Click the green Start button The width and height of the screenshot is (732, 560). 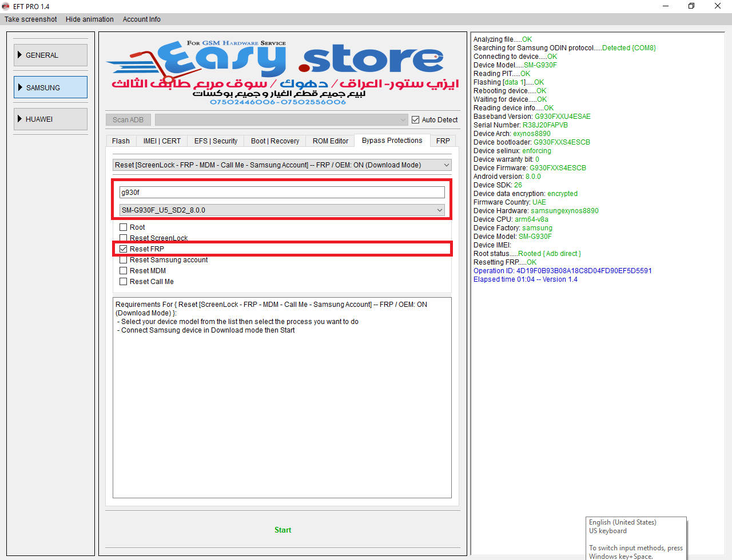pyautogui.click(x=283, y=530)
